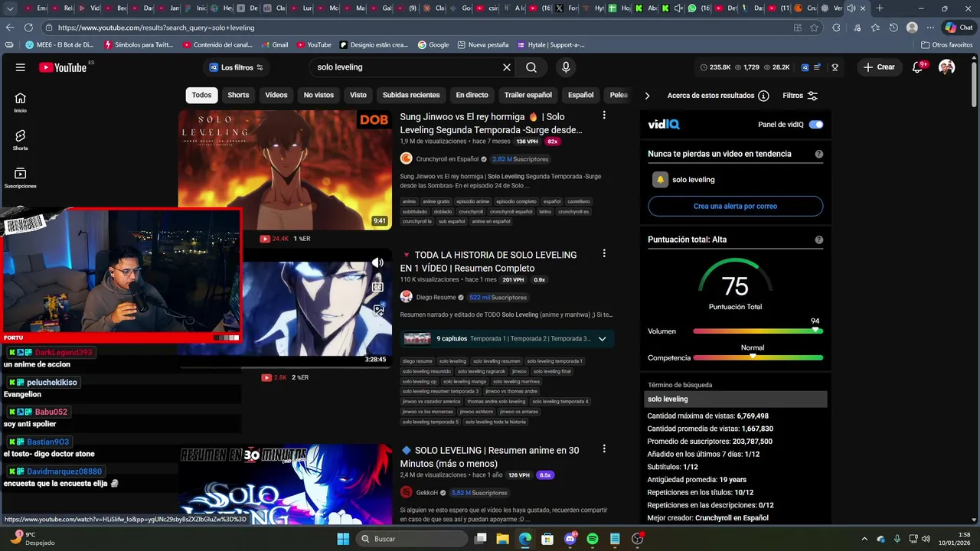
Task: Open Diego Resume channel avatar
Action: tap(406, 297)
